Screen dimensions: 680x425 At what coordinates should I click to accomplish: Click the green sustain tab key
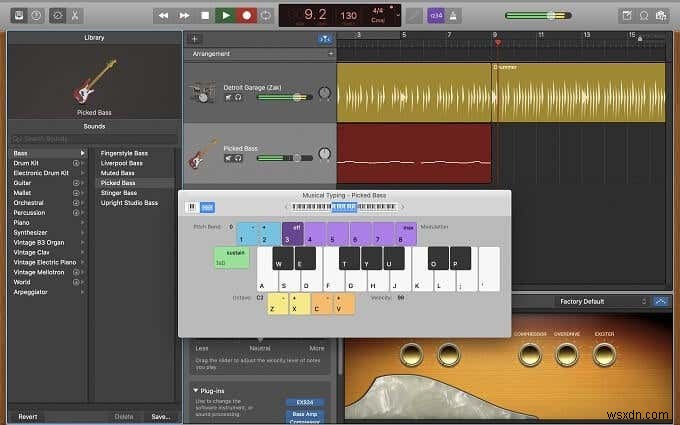tap(232, 258)
